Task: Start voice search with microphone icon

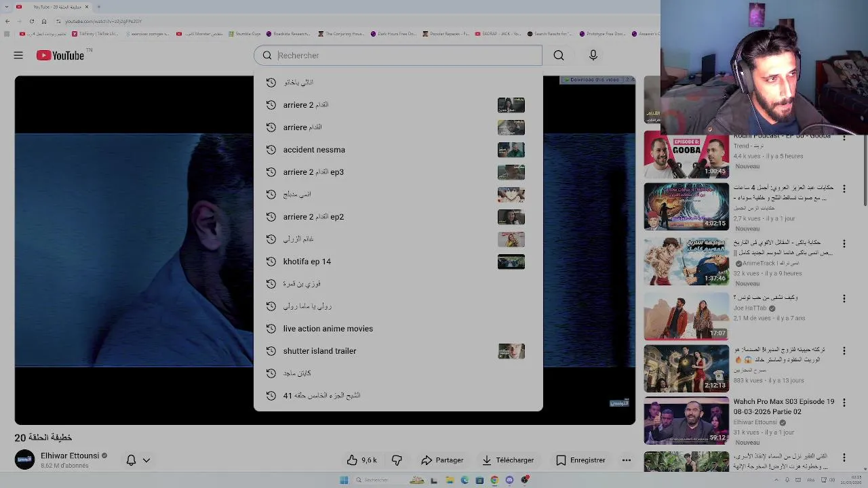Action: tap(593, 56)
